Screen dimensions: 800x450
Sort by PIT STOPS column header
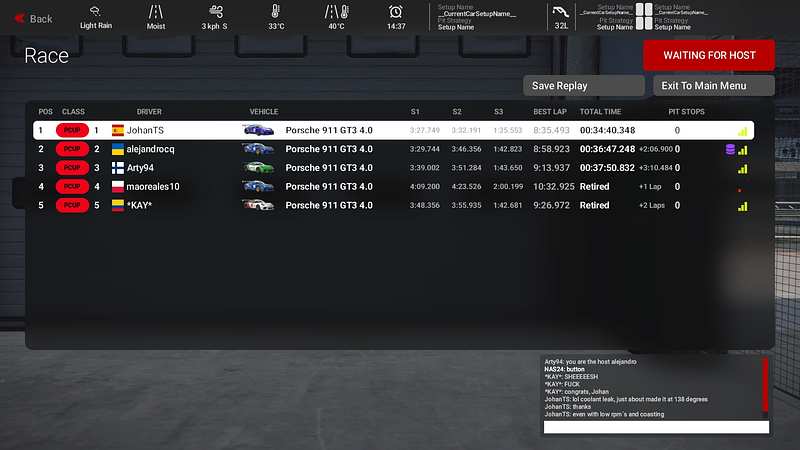[686, 112]
